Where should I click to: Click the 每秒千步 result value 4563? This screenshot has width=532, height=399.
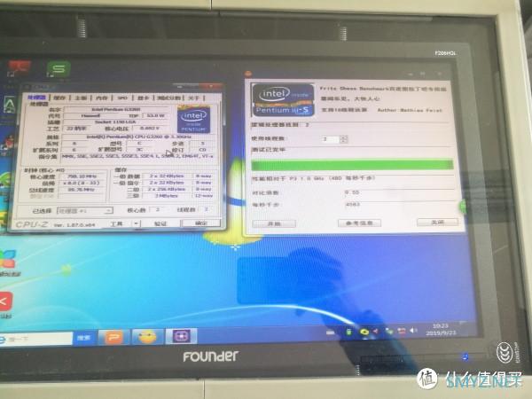pos(353,205)
